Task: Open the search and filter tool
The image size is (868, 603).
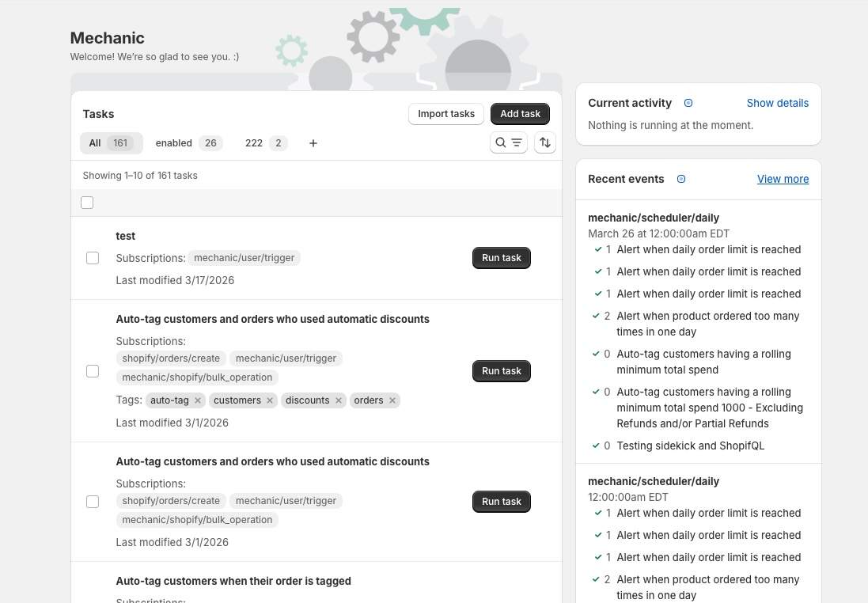Action: [x=507, y=142]
